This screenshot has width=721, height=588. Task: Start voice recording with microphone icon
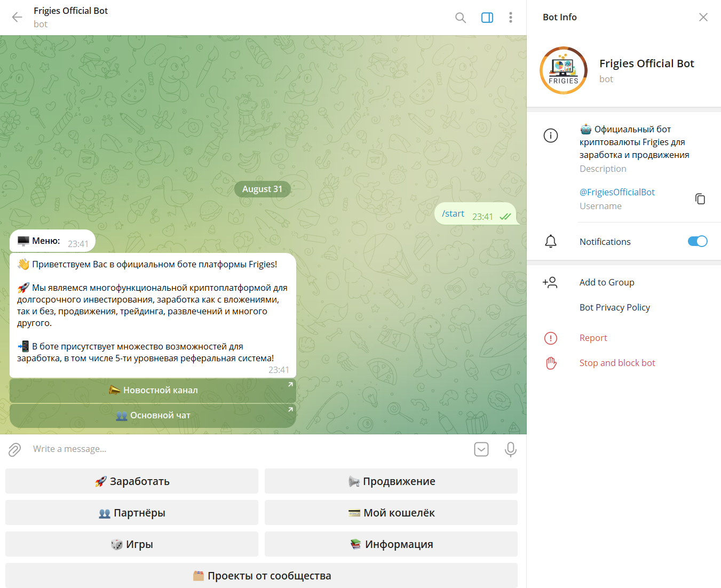[x=511, y=449]
